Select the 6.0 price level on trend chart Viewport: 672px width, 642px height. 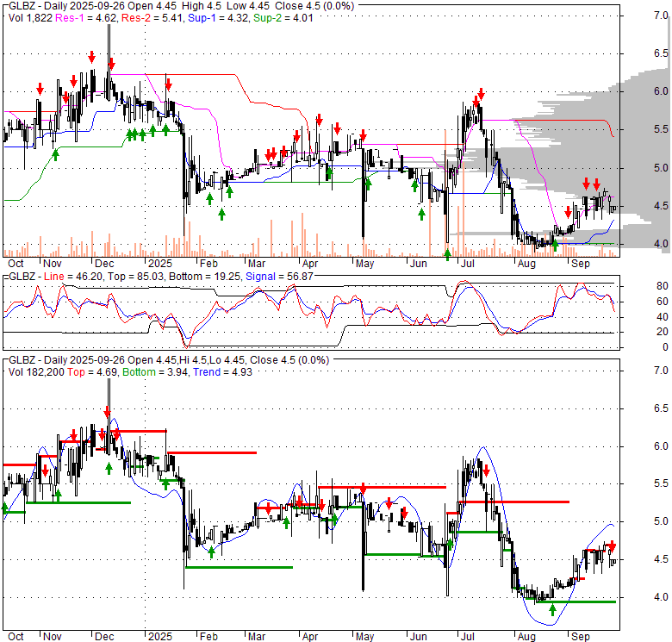pos(661,446)
